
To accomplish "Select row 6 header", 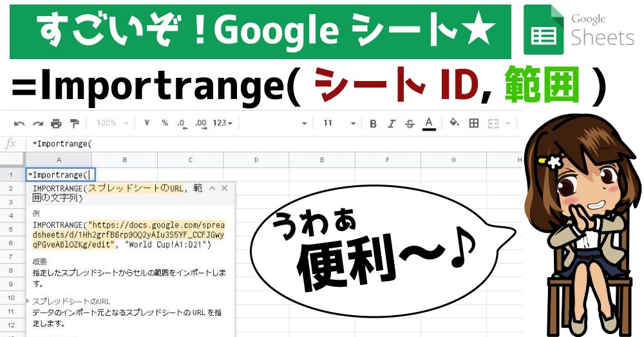I will coord(11,243).
